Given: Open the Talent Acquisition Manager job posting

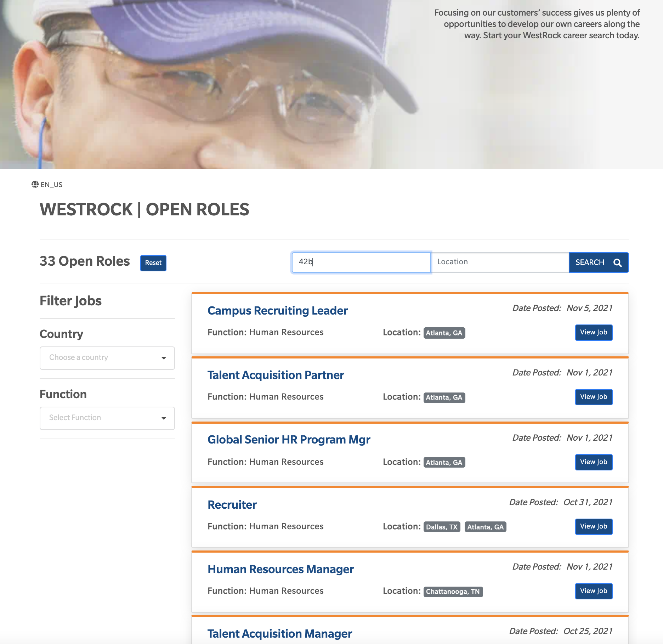Looking at the screenshot, I should click(x=279, y=634).
